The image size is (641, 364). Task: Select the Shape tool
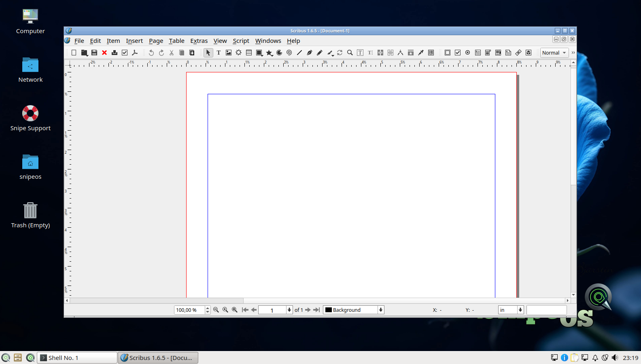click(x=259, y=53)
